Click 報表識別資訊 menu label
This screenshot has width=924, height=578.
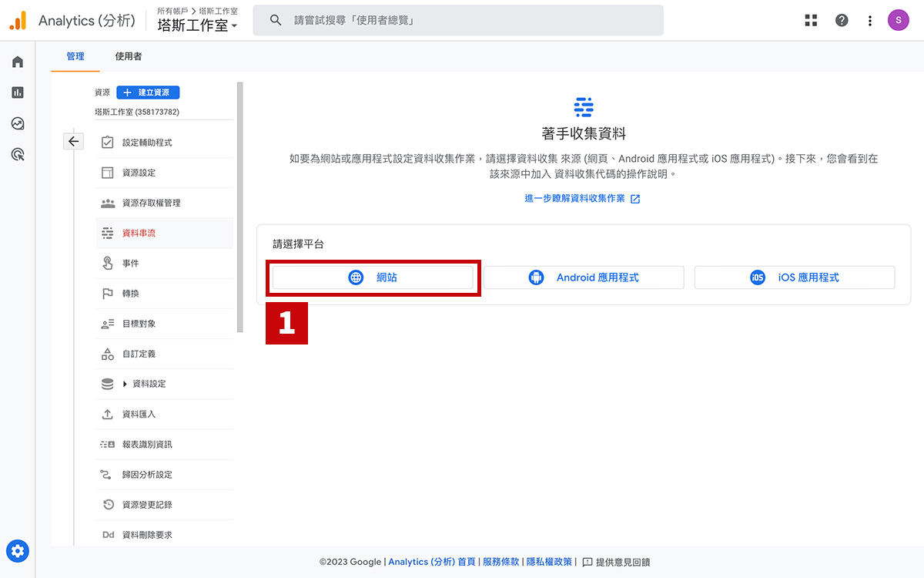[147, 445]
